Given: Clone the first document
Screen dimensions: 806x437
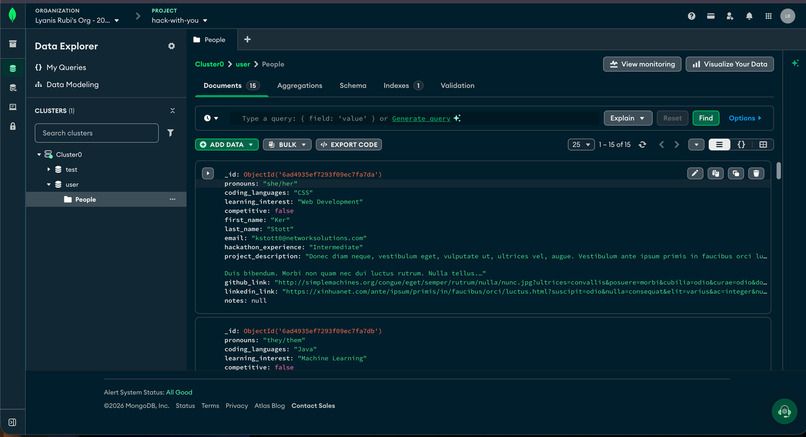Looking at the screenshot, I should click(736, 173).
